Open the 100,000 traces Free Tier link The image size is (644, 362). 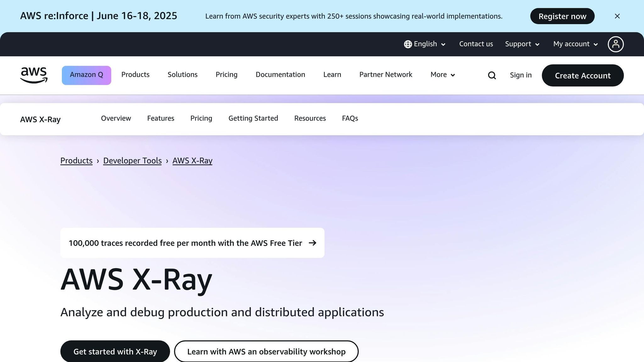(x=192, y=243)
